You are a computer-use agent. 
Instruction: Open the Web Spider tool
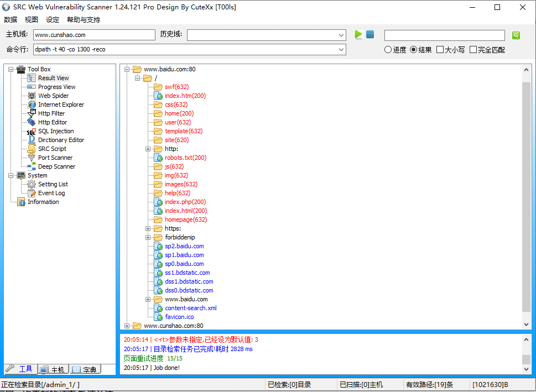point(53,96)
